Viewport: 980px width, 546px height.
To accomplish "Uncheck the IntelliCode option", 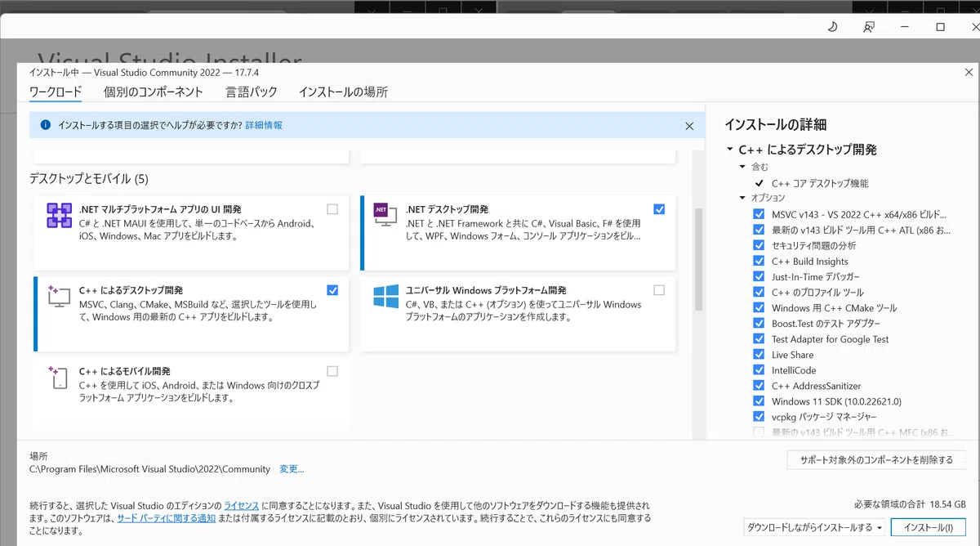I will coord(759,370).
